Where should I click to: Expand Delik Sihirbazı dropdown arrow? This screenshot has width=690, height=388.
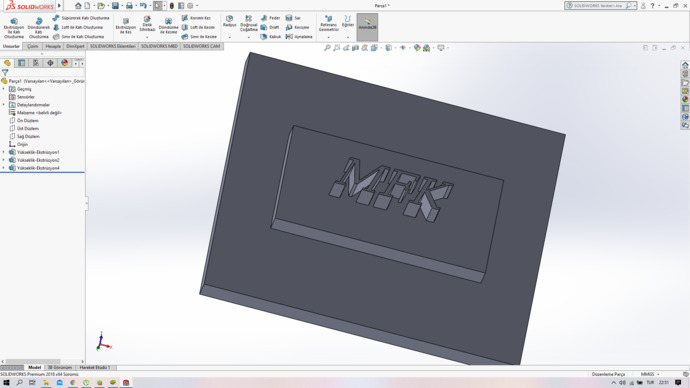click(147, 37)
